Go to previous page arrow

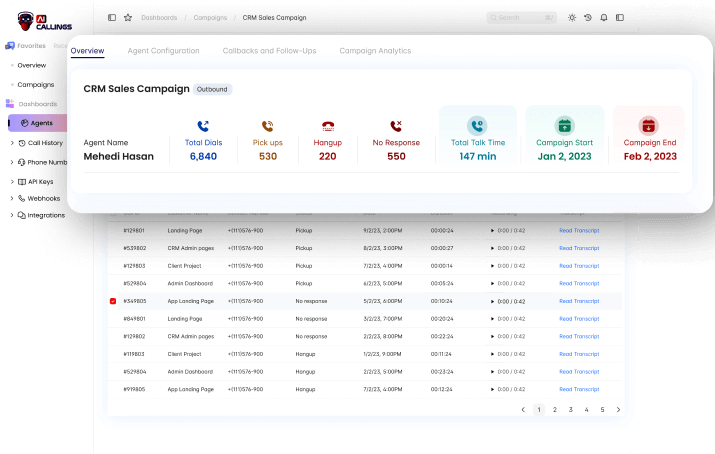coord(523,410)
